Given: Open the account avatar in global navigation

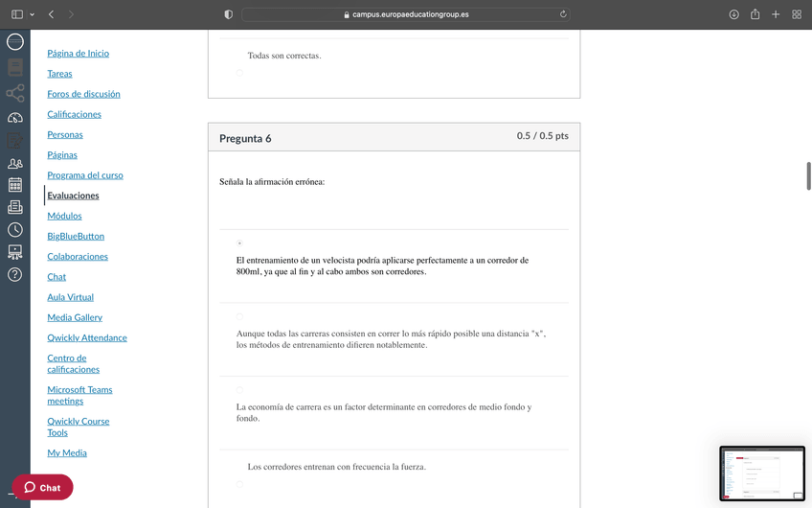Looking at the screenshot, I should [15, 41].
